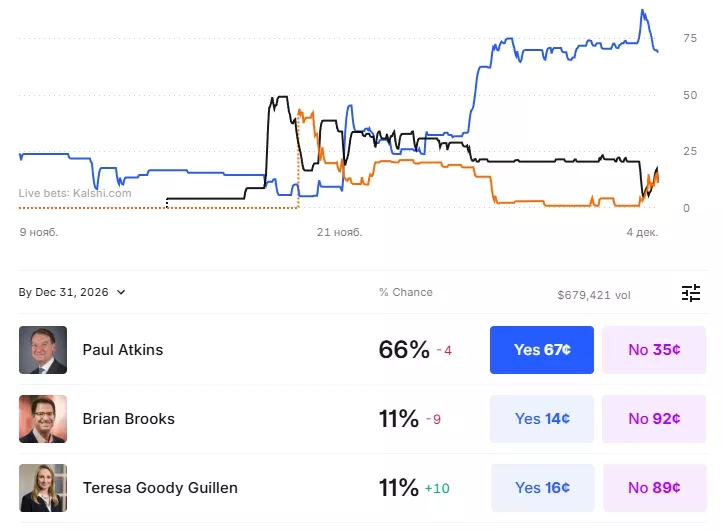Screen dimensions: 725x531
Task: Open the chart filter settings icon
Action: coord(691,293)
